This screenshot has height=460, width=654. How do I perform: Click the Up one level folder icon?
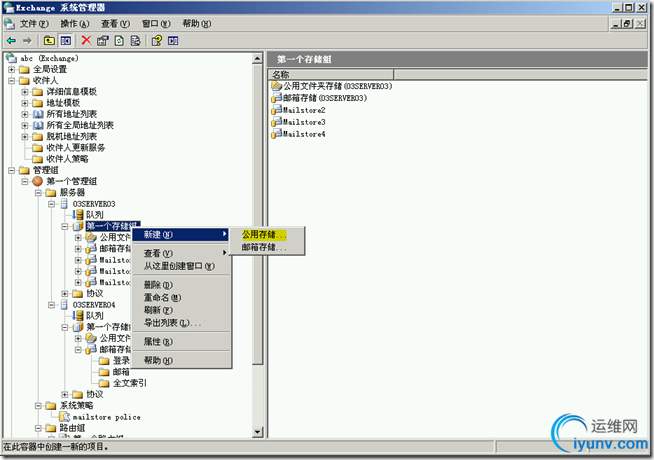point(49,40)
